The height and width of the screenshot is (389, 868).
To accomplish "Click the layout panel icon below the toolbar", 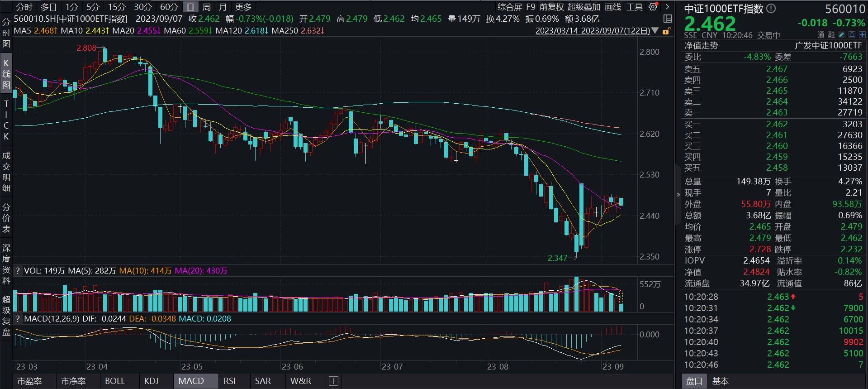I will coord(667,19).
